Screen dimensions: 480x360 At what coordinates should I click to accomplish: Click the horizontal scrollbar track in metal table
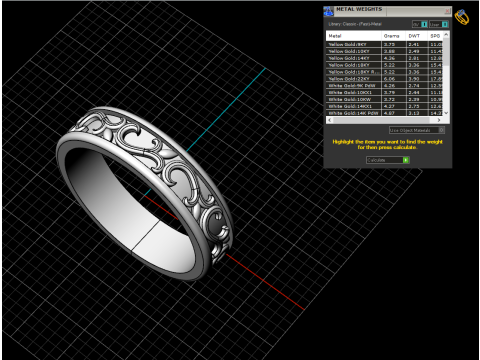384,120
